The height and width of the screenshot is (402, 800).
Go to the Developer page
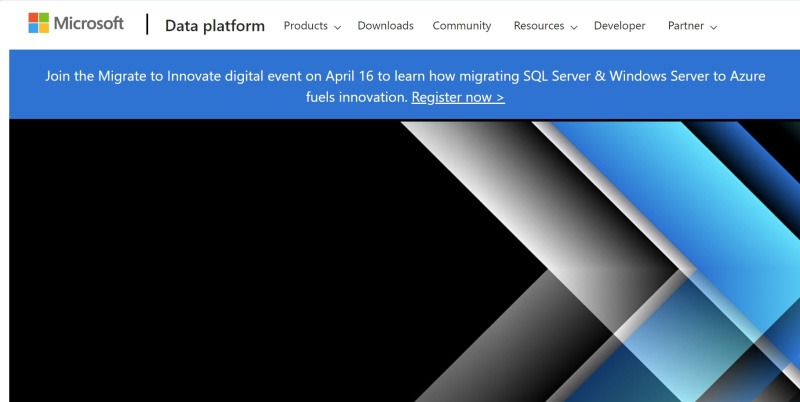pyautogui.click(x=619, y=26)
